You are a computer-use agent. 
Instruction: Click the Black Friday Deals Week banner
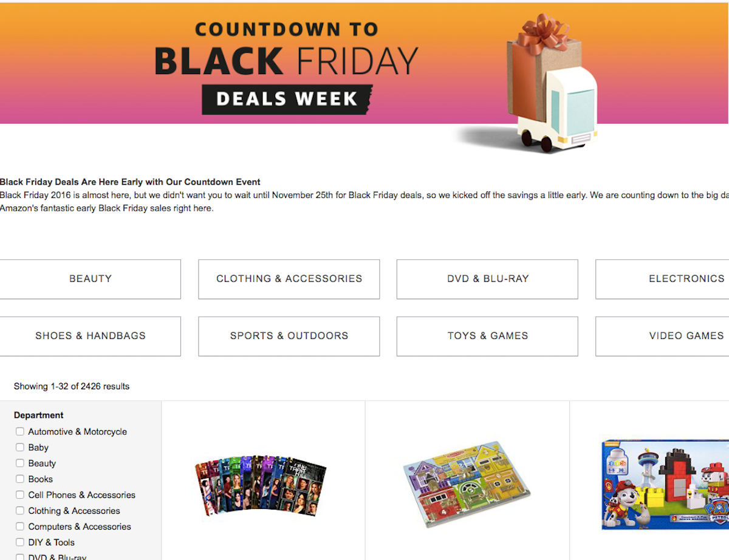tap(364, 64)
